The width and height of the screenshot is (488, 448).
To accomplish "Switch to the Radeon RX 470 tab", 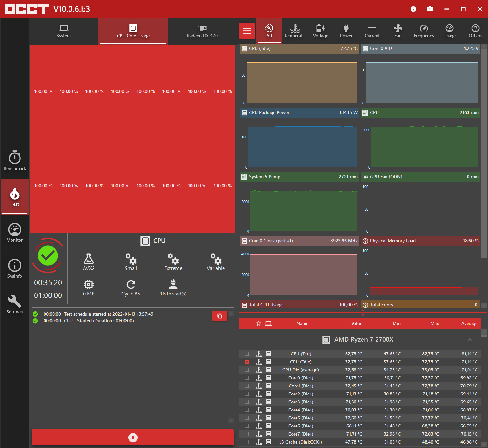I will (x=202, y=31).
